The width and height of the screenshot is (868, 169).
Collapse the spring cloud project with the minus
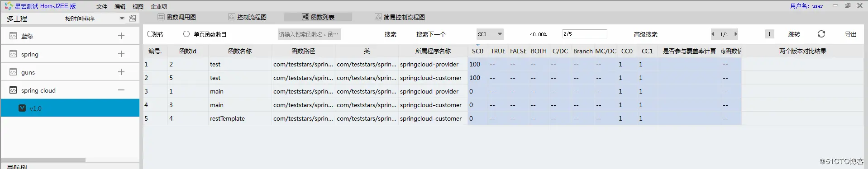point(121,90)
